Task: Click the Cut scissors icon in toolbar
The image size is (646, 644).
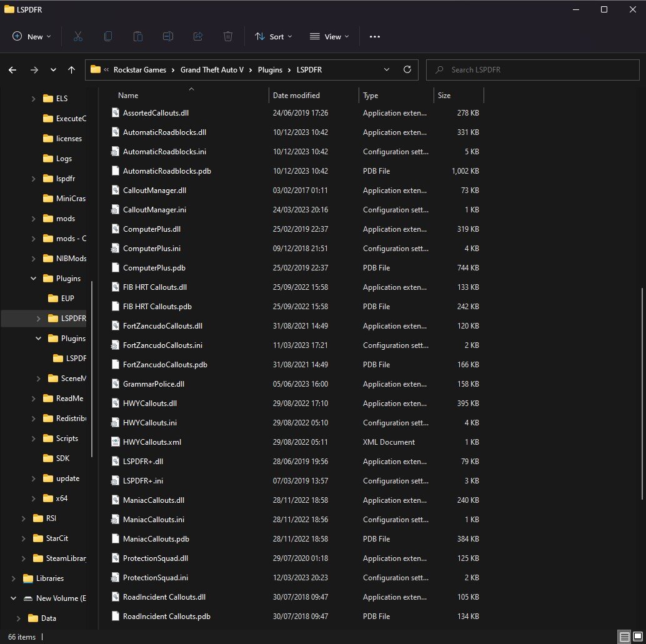Action: 78,37
